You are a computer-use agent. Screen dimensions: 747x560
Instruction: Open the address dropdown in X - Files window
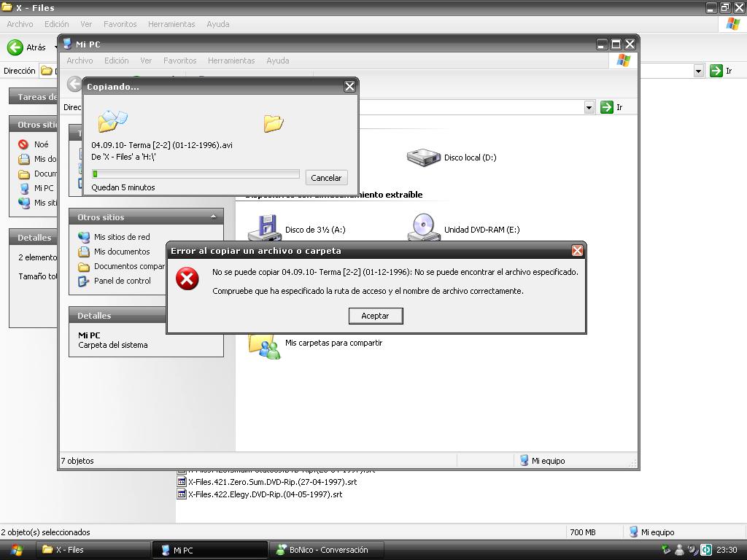click(698, 71)
